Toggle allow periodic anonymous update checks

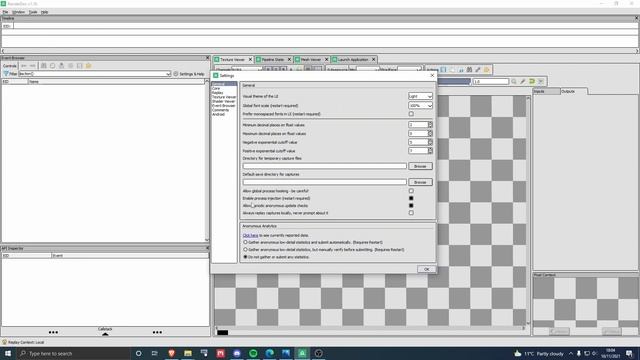(x=411, y=205)
